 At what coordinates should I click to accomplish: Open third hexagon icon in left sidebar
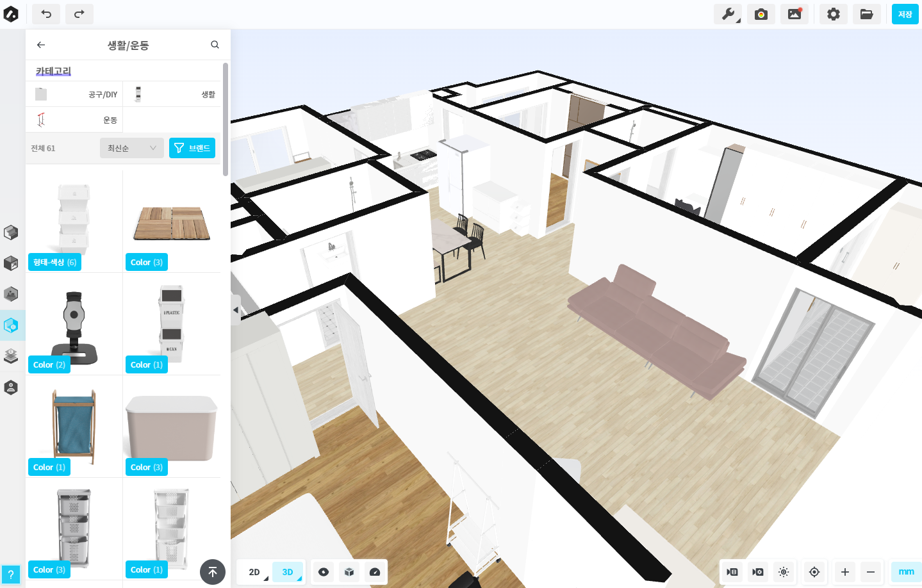tap(11, 294)
